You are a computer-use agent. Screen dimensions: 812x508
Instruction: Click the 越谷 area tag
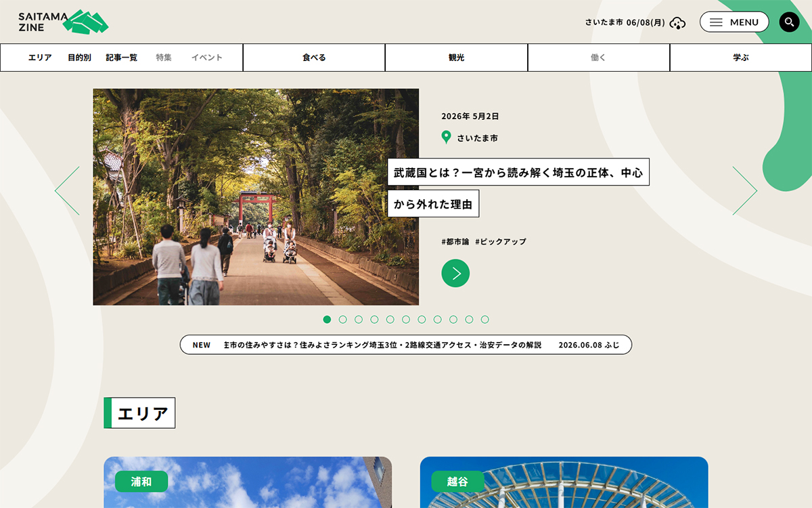pos(458,482)
